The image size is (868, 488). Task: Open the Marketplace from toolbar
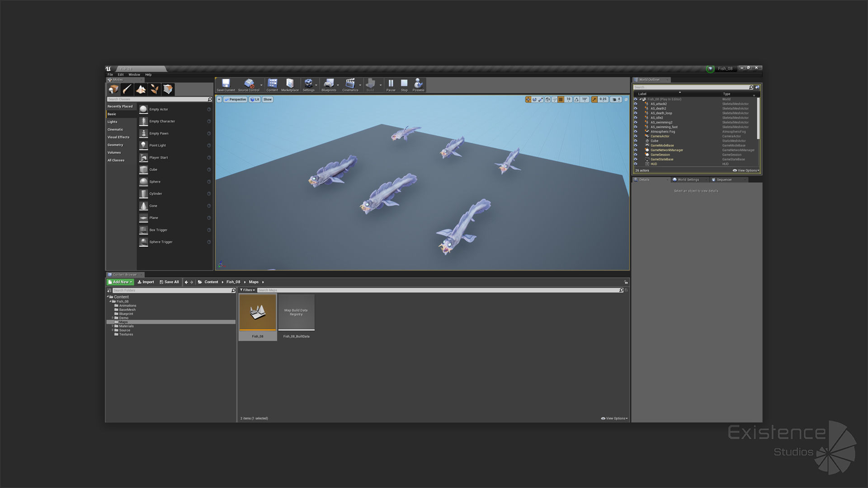point(290,84)
